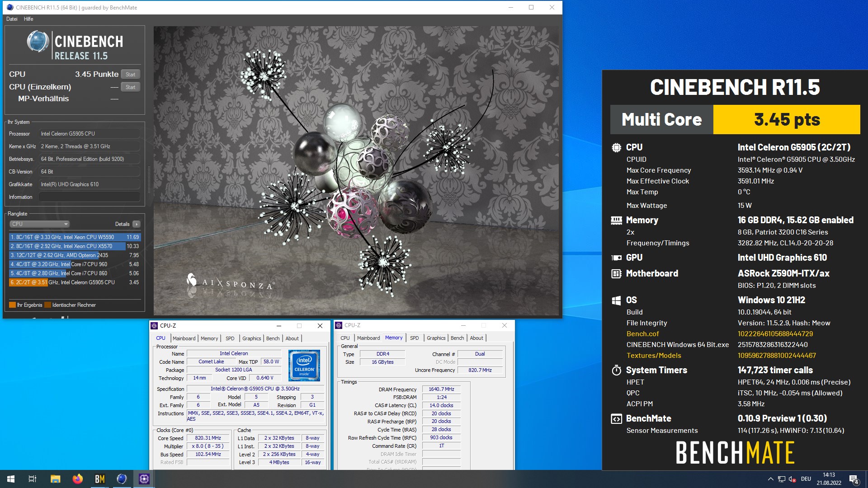The image size is (868, 488).
Task: Start the CPU multi-core benchmark
Action: click(x=130, y=75)
